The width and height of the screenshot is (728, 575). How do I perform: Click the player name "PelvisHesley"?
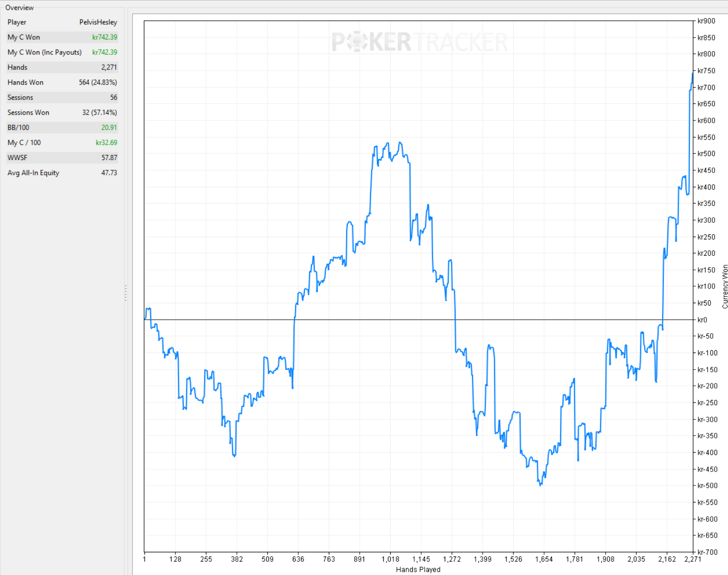98,22
